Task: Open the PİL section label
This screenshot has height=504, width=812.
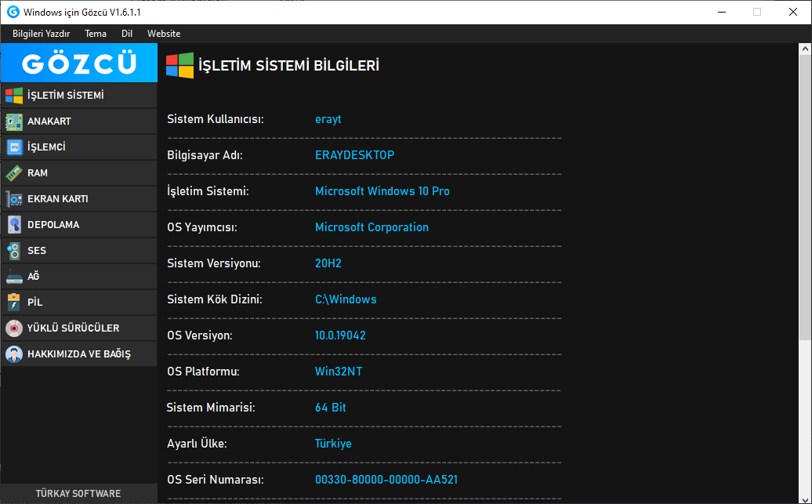Action: point(34,302)
